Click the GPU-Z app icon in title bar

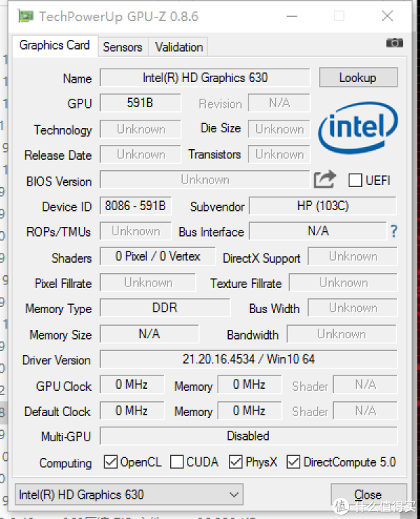[x=25, y=16]
